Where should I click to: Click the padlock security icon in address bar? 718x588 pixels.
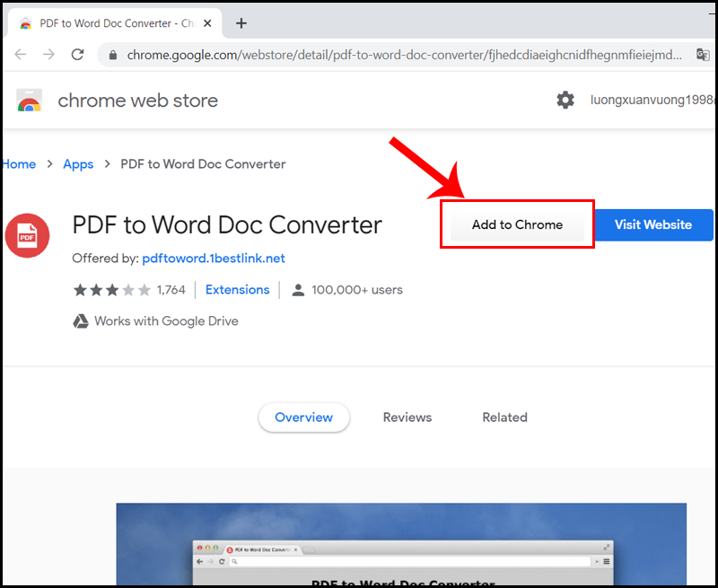(111, 55)
